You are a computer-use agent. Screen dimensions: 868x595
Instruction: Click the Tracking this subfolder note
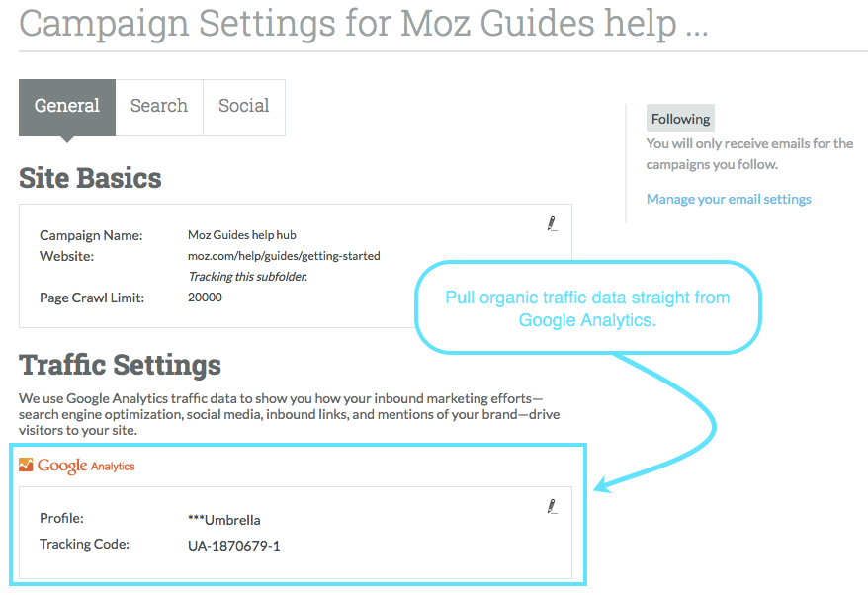247,277
